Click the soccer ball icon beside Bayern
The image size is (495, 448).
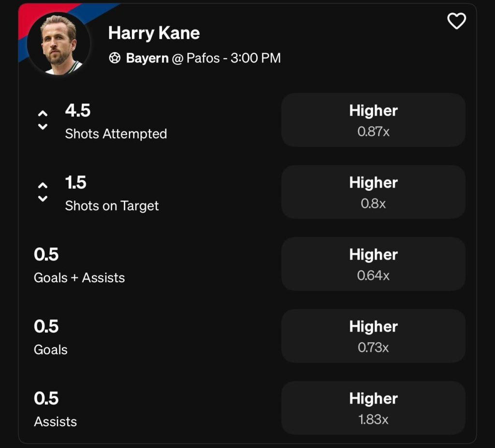pos(115,58)
